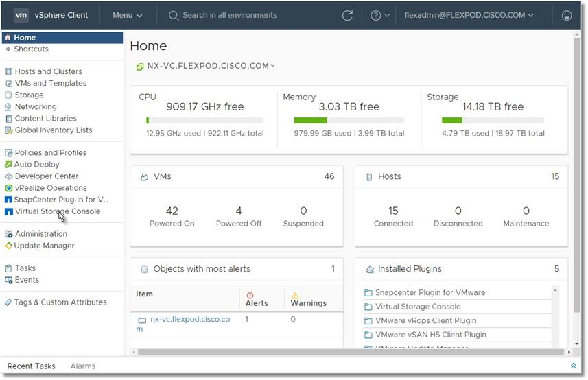Click the Storage sidebar icon
Viewport: 588px width, 380px height.
[8, 95]
